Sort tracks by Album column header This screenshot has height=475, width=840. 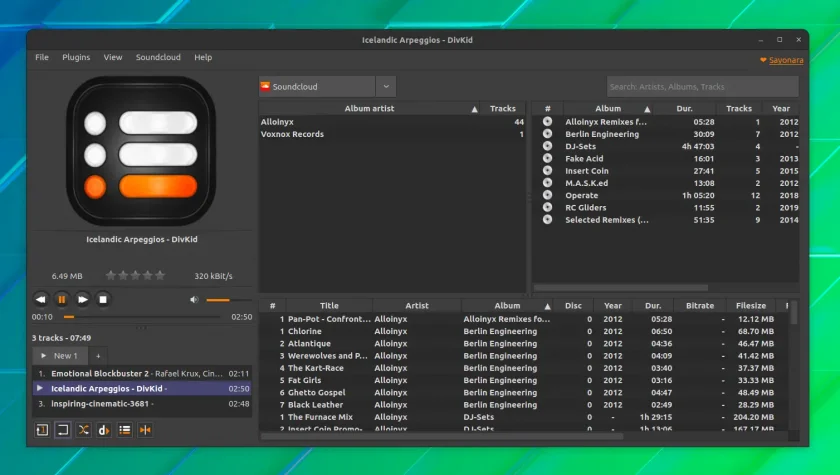click(507, 306)
